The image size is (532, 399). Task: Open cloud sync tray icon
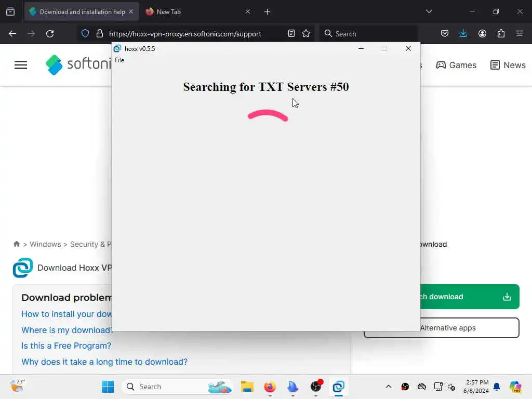tap(422, 387)
